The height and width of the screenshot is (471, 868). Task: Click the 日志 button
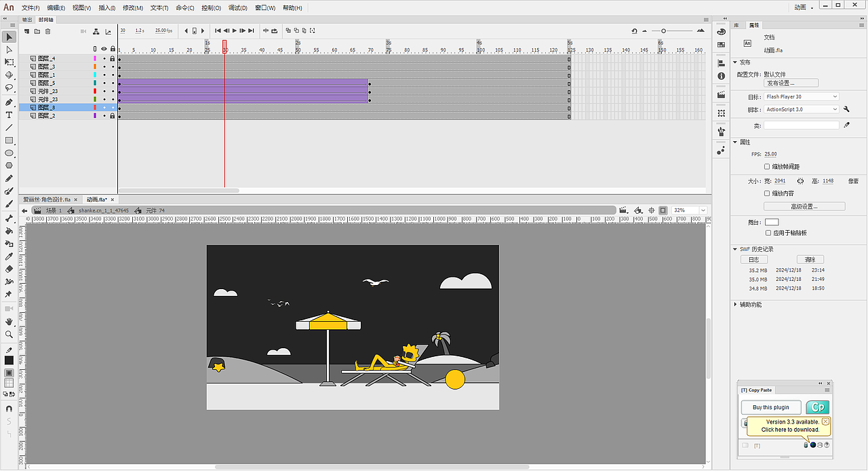(754, 259)
